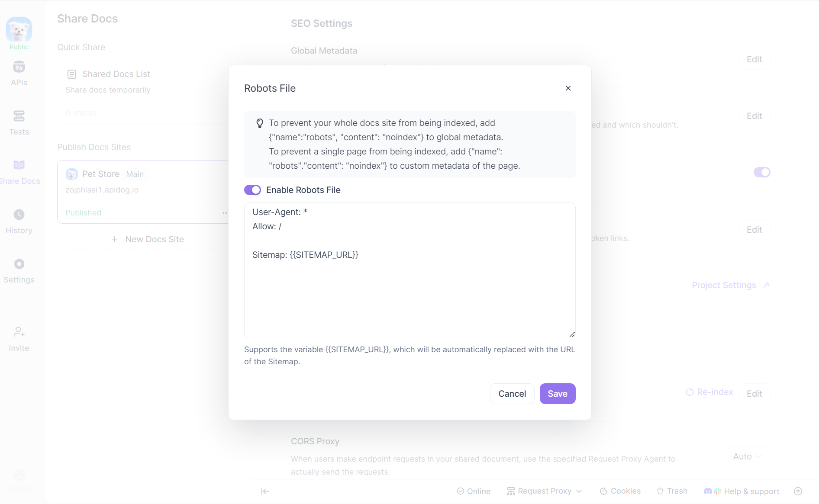Open the Tests sidebar icon

(x=19, y=116)
